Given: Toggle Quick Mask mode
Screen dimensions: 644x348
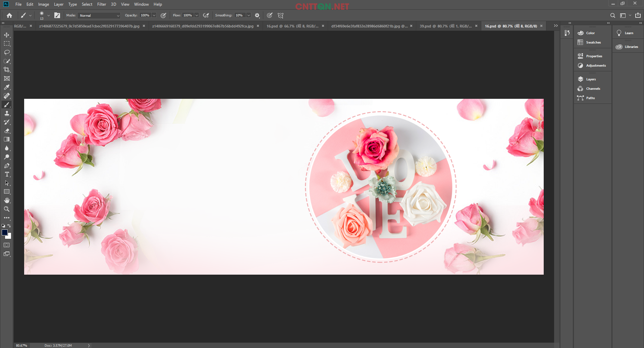Looking at the screenshot, I should [x=7, y=245].
